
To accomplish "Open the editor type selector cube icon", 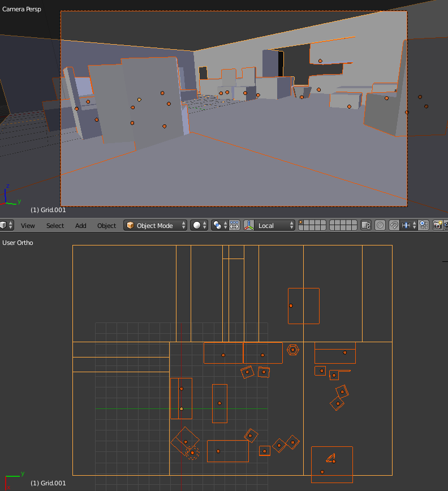I will coord(6,225).
